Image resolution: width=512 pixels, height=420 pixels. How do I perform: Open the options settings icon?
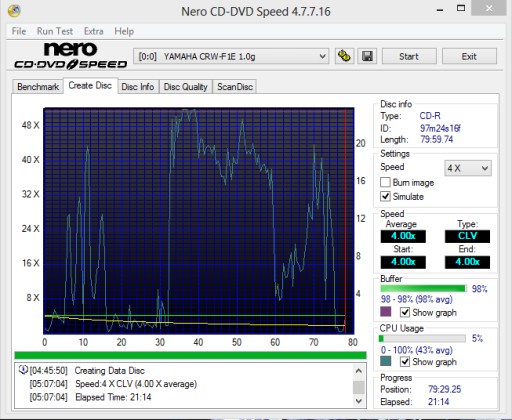tap(344, 56)
